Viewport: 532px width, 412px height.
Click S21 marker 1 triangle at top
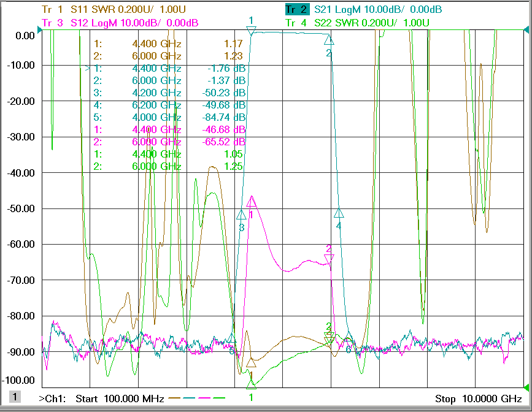coord(251,31)
